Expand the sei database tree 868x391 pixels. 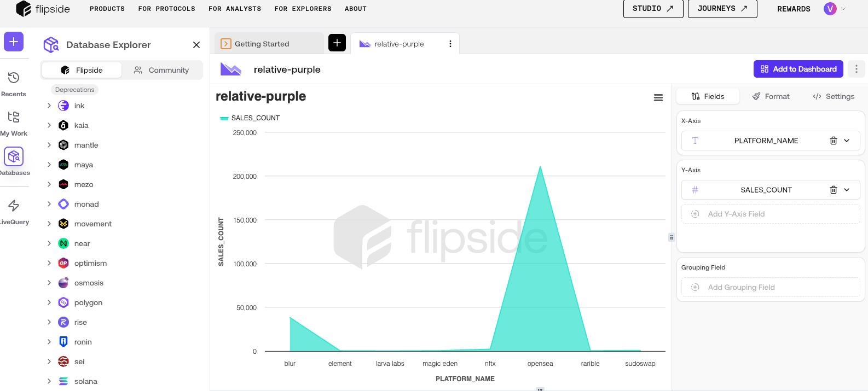tap(49, 361)
